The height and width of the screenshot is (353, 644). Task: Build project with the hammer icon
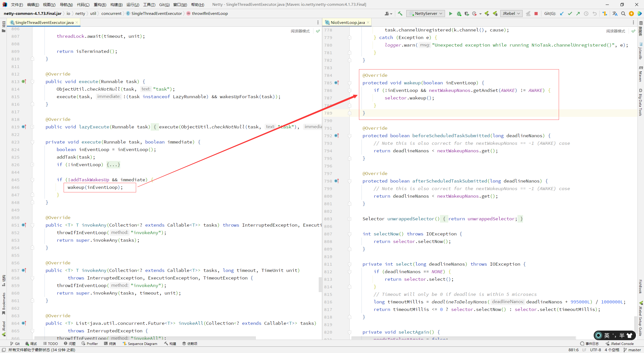click(x=400, y=14)
